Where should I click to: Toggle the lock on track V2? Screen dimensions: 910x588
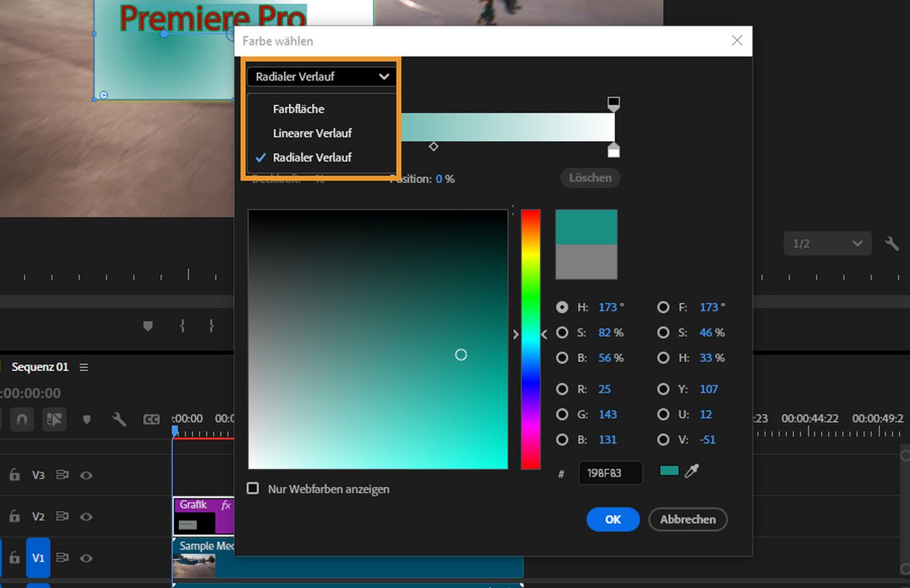(14, 516)
